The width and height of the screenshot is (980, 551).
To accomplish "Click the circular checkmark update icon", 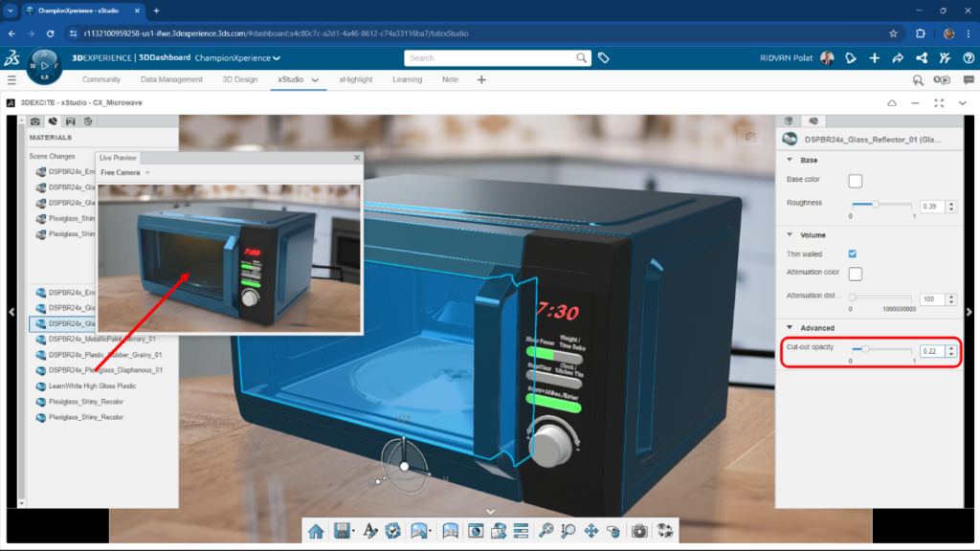I will [x=393, y=531].
